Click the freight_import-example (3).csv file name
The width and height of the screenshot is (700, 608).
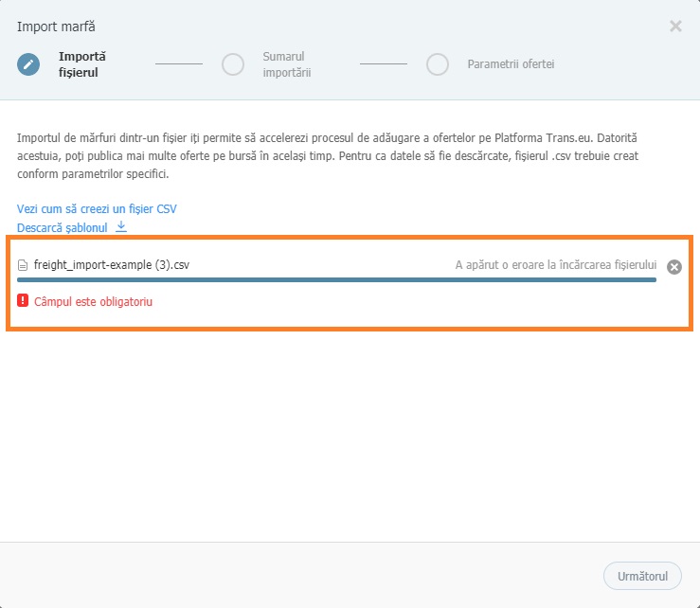pyautogui.click(x=112, y=265)
